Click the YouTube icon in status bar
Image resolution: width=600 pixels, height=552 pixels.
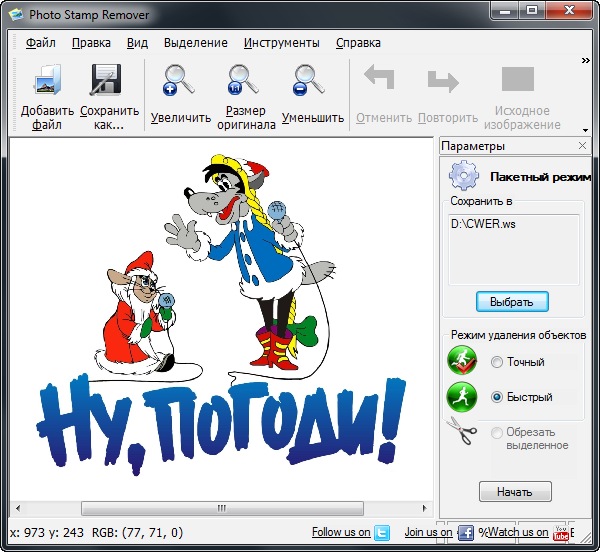(561, 533)
